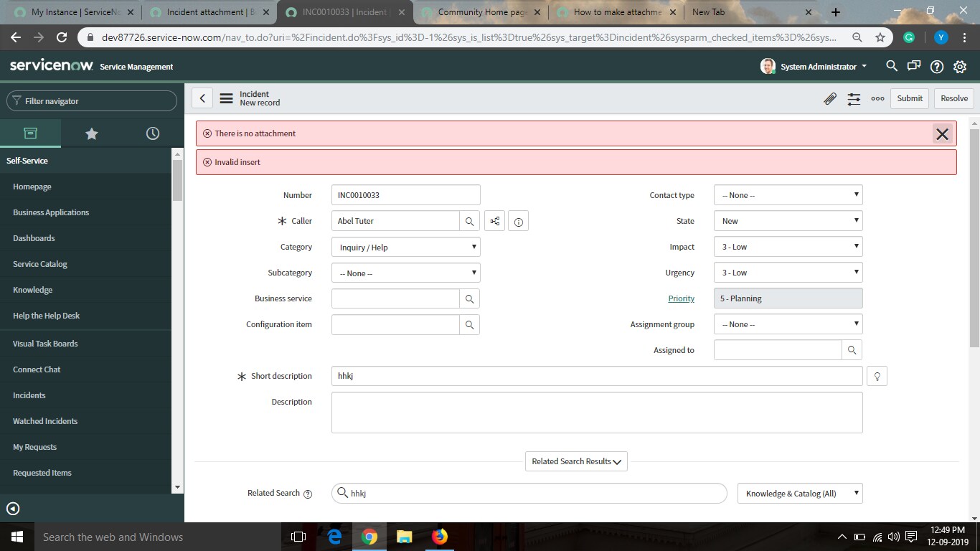Open the Contact type dropdown
The width and height of the screenshot is (980, 551).
click(x=788, y=195)
